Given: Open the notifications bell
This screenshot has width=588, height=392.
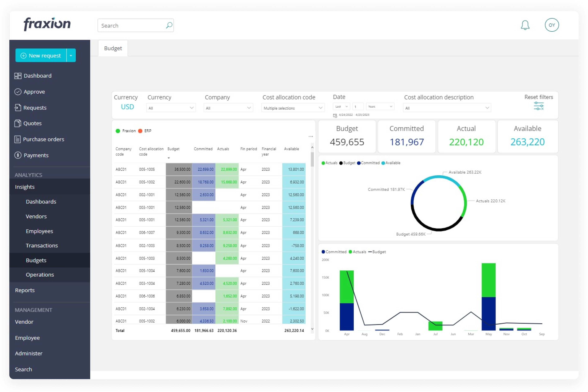Looking at the screenshot, I should (525, 25).
